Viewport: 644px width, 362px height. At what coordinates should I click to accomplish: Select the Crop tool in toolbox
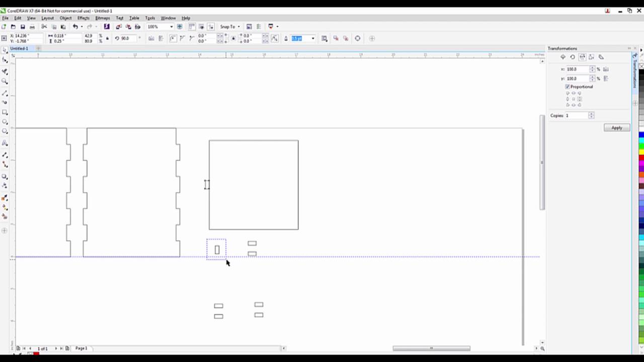[5, 71]
